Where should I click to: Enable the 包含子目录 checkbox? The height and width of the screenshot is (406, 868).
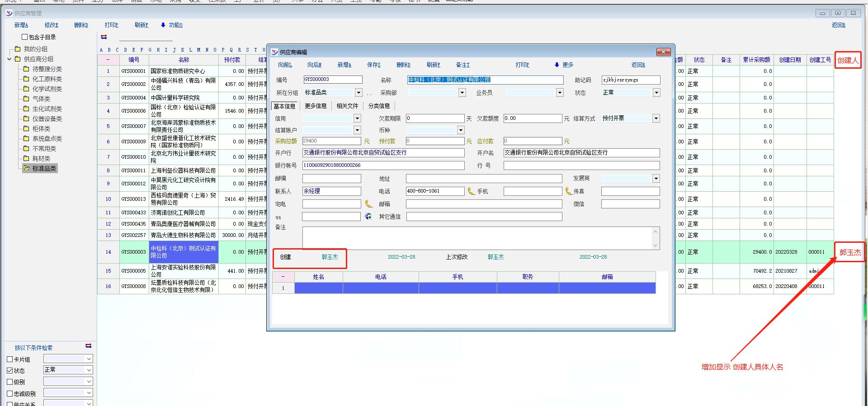pos(25,37)
